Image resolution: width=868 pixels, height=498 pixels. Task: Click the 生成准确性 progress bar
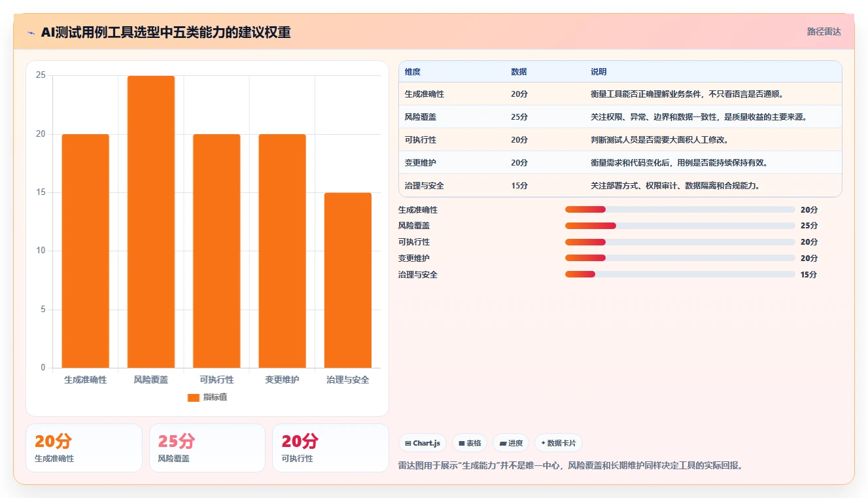[680, 209]
